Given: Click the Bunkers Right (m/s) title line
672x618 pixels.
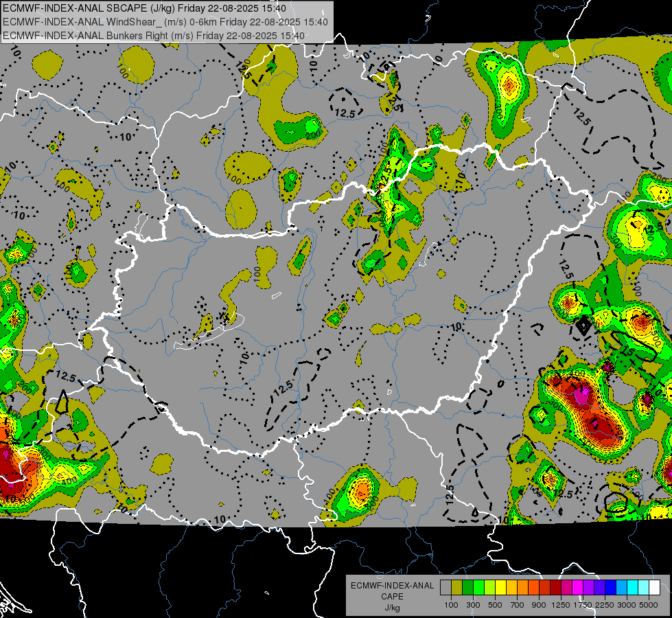Looking at the screenshot, I should point(154,36).
